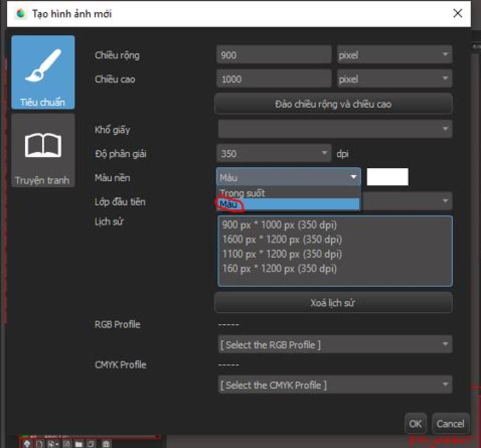Image resolution: width=481 pixels, height=448 pixels.
Task: Select the Truyện tranh book mode
Action: [43, 150]
